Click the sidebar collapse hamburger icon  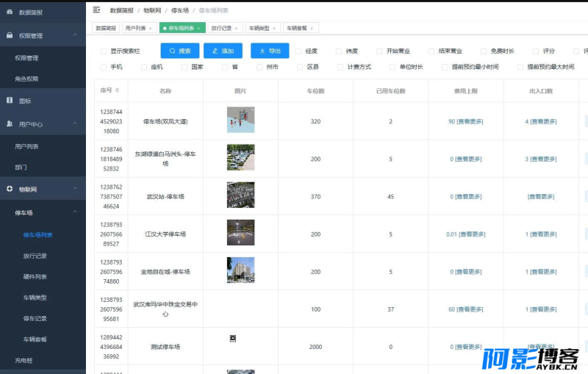(x=96, y=10)
